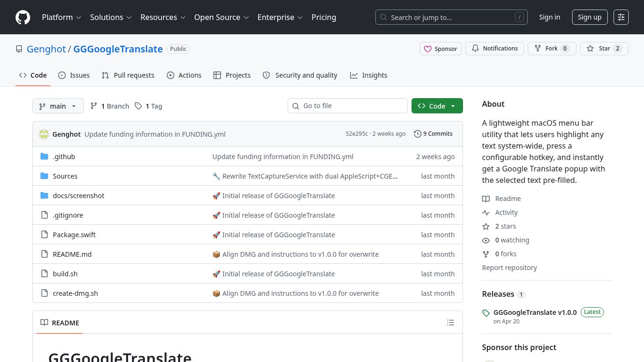Switch to the Pull requests tab
Viewport: 644px width, 362px height.
point(128,75)
